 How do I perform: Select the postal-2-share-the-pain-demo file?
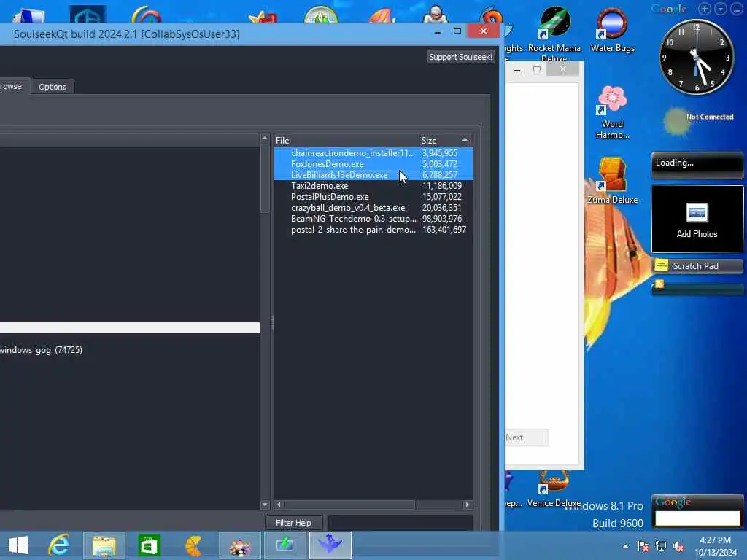pyautogui.click(x=373, y=230)
